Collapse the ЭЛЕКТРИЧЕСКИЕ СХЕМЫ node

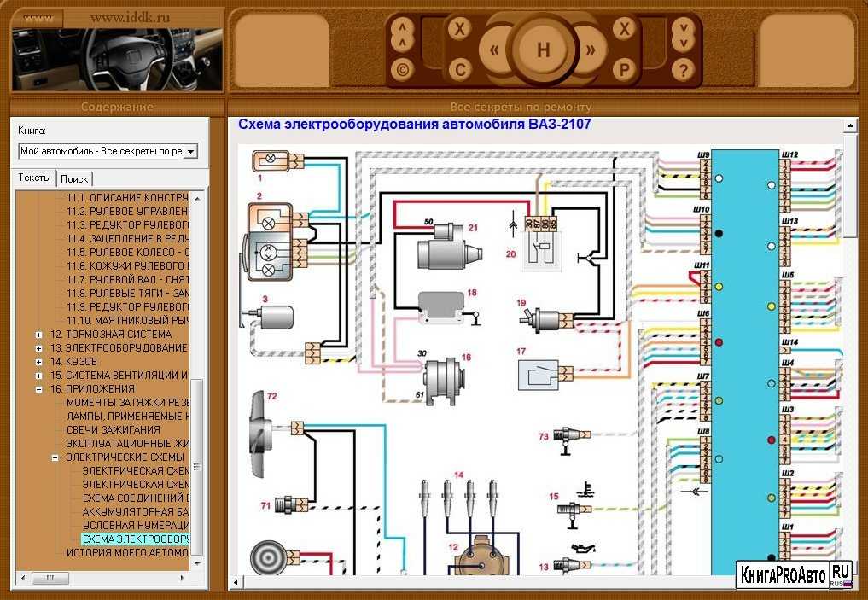[x=55, y=457]
